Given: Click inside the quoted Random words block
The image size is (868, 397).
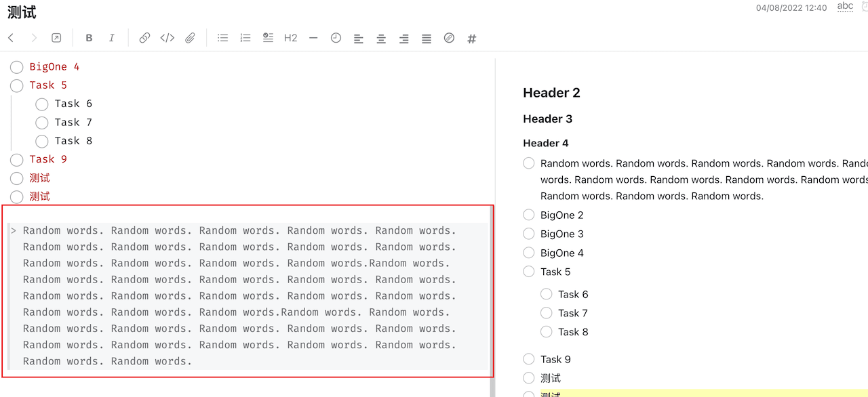Looking at the screenshot, I should point(248,296).
